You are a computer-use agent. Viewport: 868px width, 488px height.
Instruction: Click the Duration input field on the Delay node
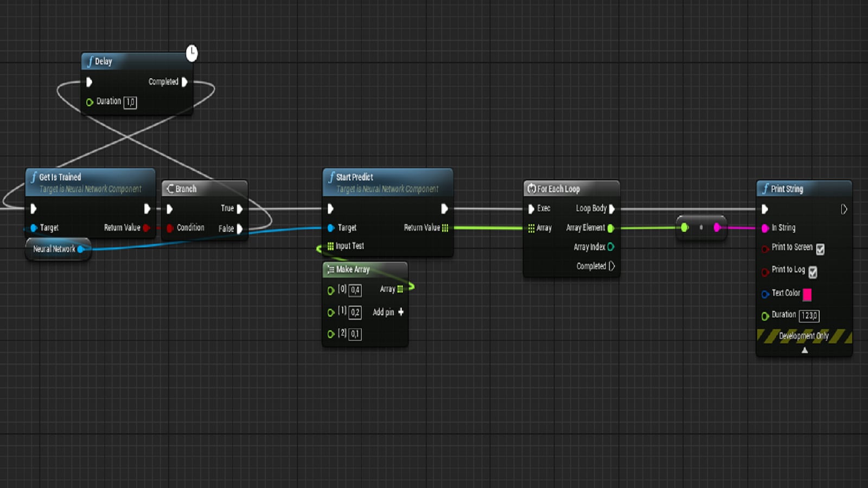[130, 102]
